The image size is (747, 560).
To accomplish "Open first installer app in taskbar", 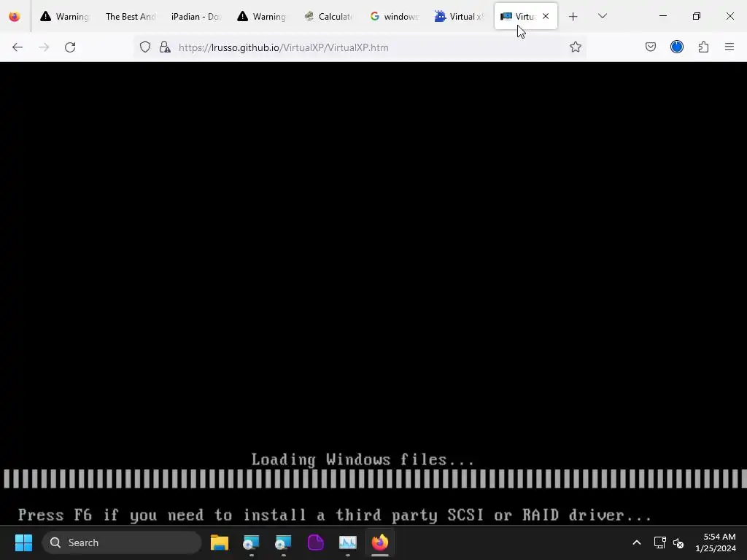I will tap(251, 542).
